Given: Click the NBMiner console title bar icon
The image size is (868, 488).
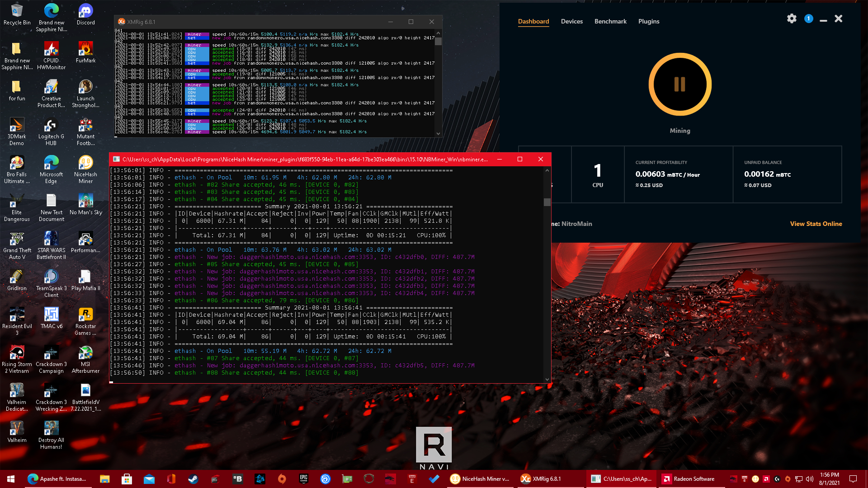Looking at the screenshot, I should point(116,159).
